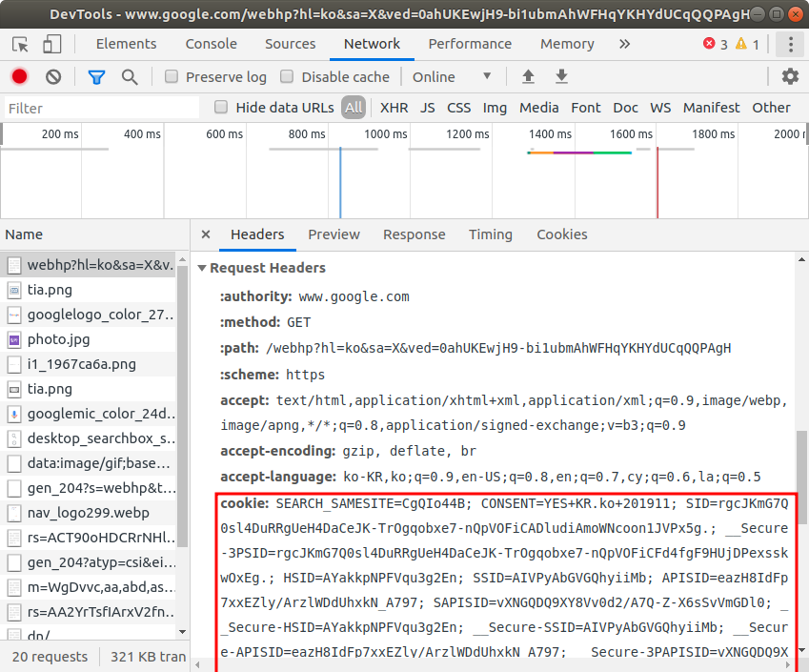Image resolution: width=809 pixels, height=672 pixels.
Task: Filter requests by Font type
Action: tap(586, 108)
